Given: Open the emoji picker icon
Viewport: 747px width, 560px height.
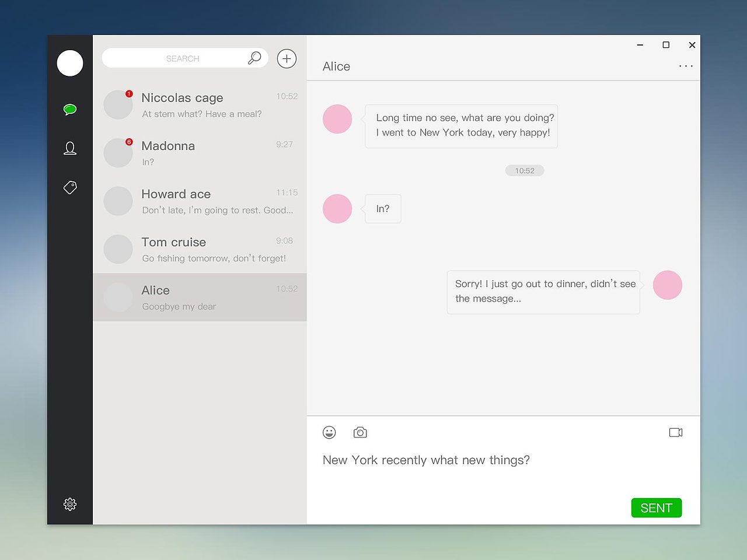Looking at the screenshot, I should click(329, 432).
